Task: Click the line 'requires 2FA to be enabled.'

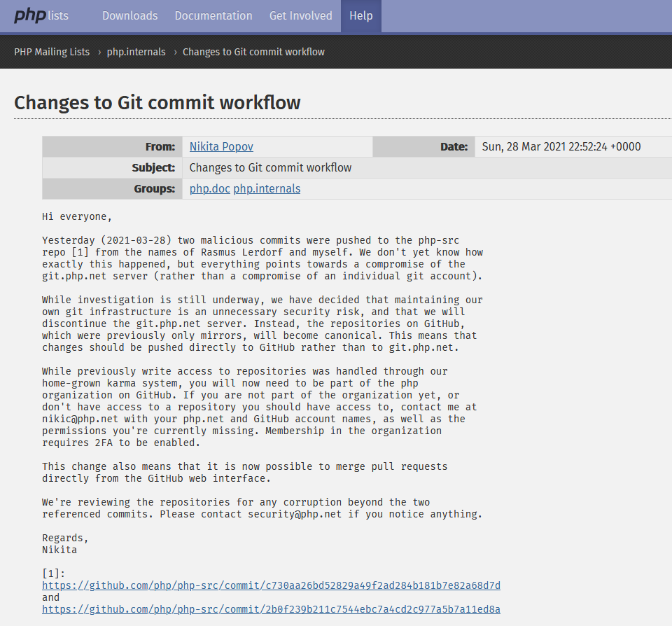Action: point(121,443)
